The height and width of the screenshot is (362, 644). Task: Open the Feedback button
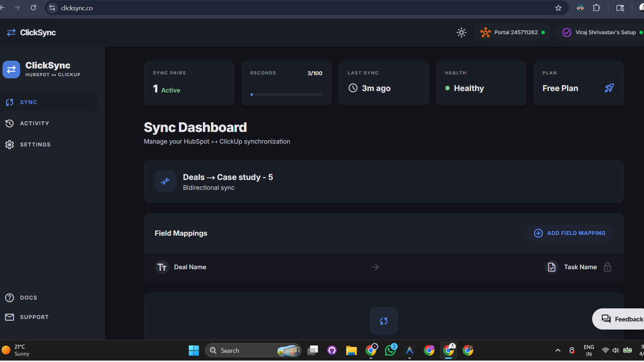pyautogui.click(x=618, y=319)
